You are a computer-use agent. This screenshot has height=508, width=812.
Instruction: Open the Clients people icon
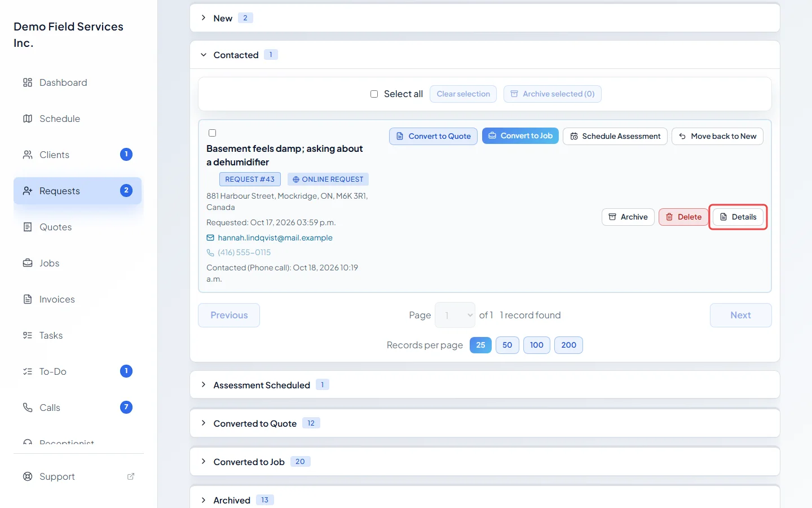click(28, 155)
